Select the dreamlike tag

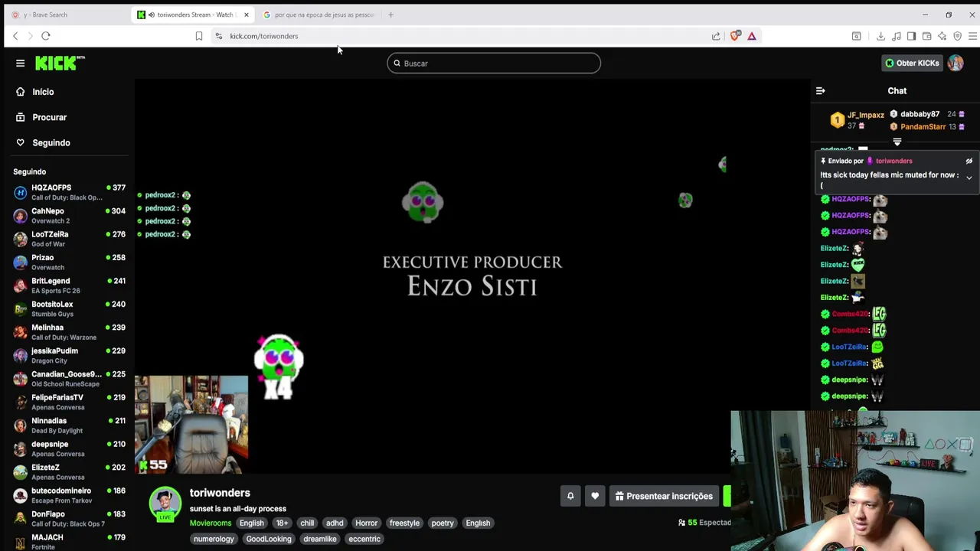tap(320, 539)
